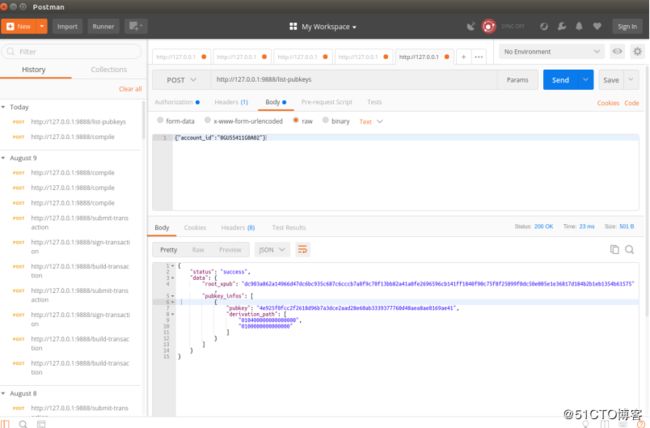Search the response with magnifier icon
The width and height of the screenshot is (650, 428).
(629, 249)
